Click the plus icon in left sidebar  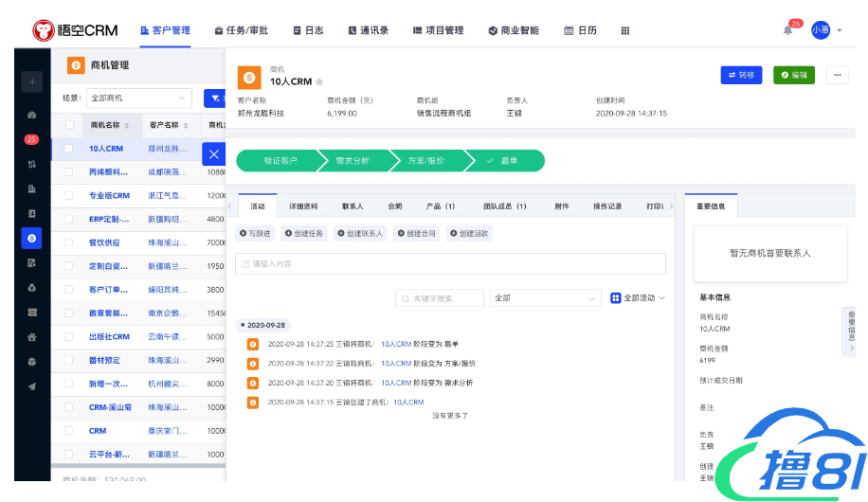tap(31, 82)
